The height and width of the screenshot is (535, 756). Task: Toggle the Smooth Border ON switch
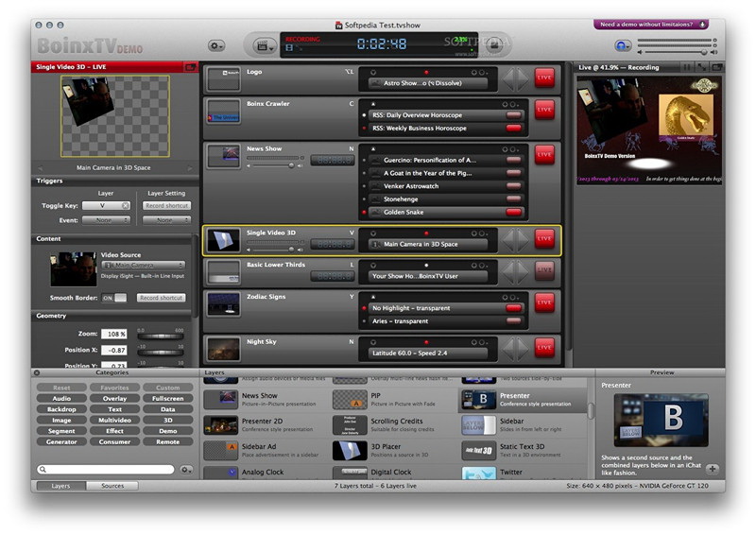[x=114, y=298]
